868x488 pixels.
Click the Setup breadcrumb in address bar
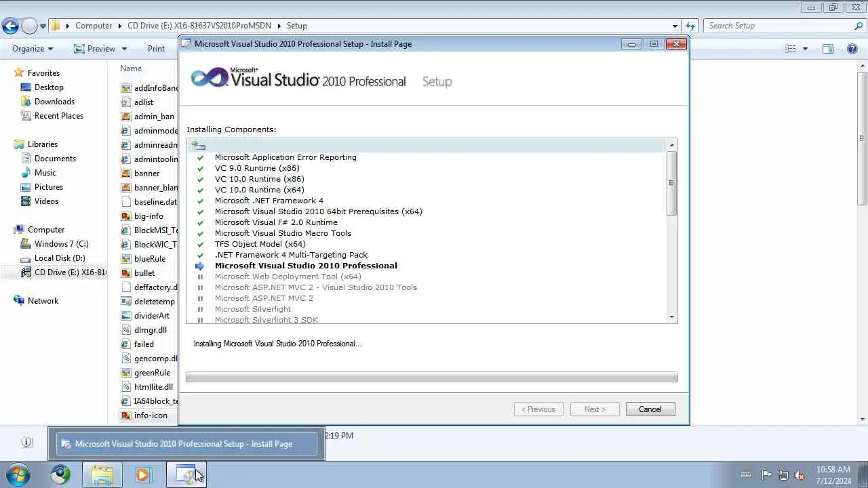click(x=297, y=26)
